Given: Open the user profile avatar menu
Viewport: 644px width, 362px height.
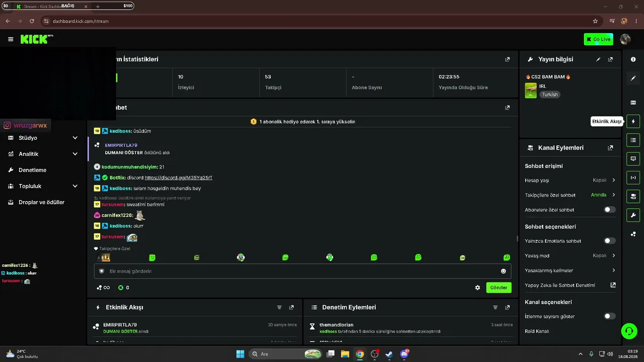Looking at the screenshot, I should (x=625, y=39).
